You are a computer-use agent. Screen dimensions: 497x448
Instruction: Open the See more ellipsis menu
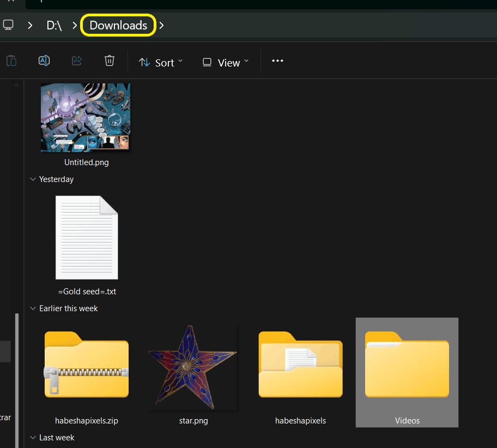(277, 61)
